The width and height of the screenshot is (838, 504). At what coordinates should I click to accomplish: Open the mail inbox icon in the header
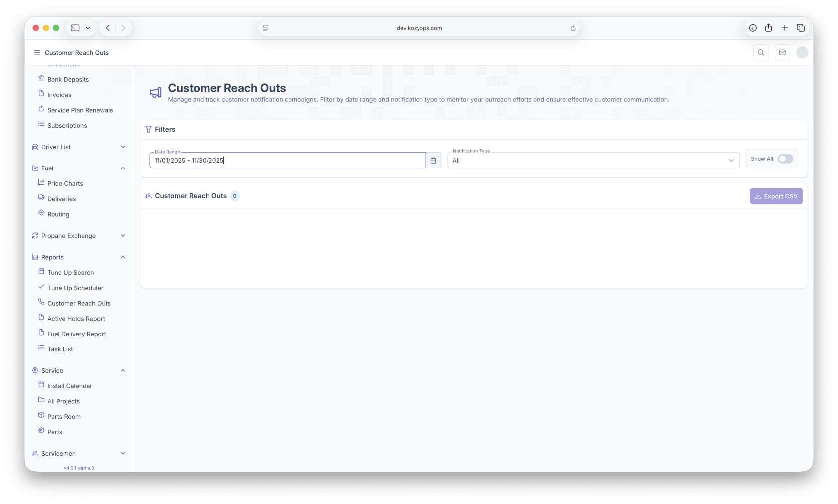pos(782,52)
